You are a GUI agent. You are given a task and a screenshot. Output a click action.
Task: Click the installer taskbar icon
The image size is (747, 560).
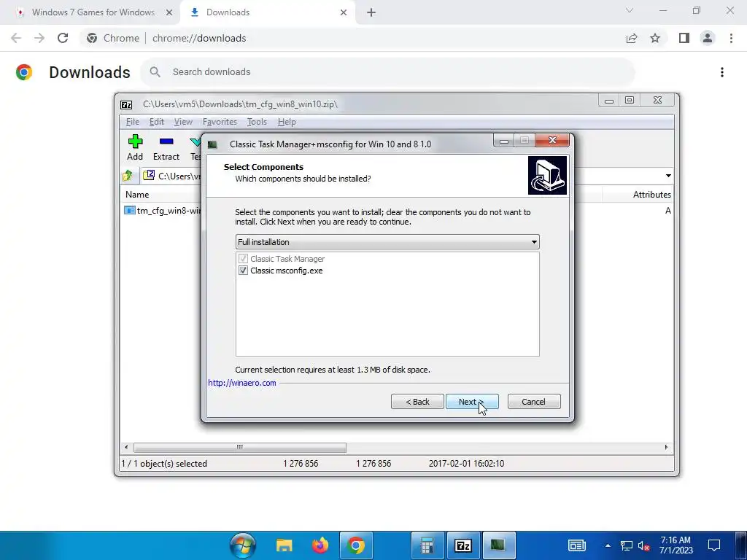pos(498,545)
